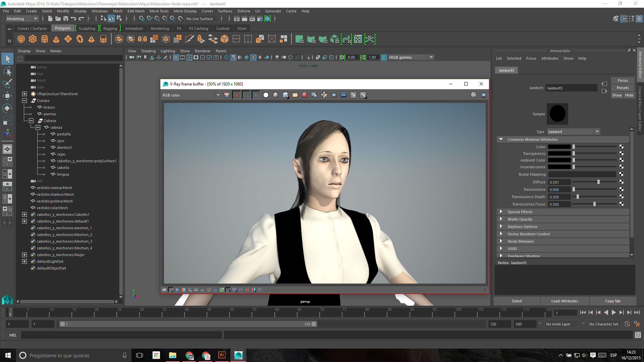Image resolution: width=644 pixels, height=362 pixels.
Task: Select the Move tool in toolbox
Action: tap(7, 96)
